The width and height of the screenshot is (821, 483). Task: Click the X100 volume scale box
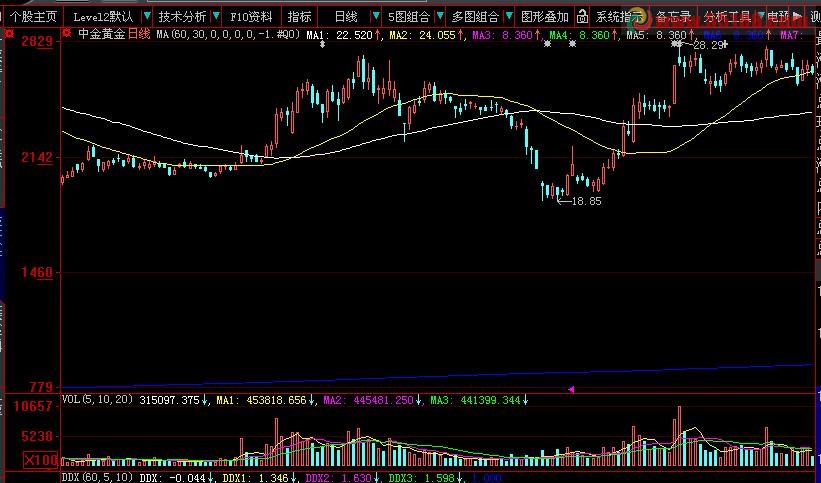point(40,461)
